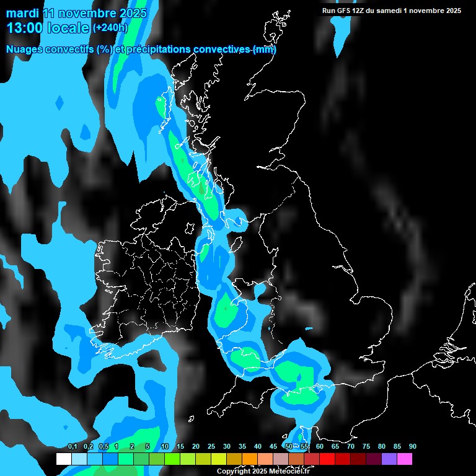Select the yellow legend swatch after 25
476x476 pixels.
tap(219, 459)
